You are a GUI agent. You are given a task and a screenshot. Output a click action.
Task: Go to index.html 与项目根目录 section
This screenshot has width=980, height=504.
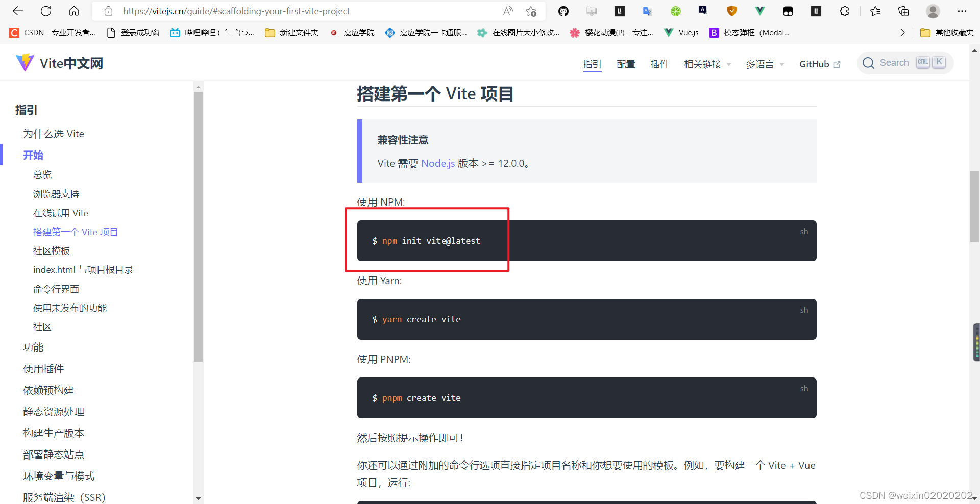83,270
